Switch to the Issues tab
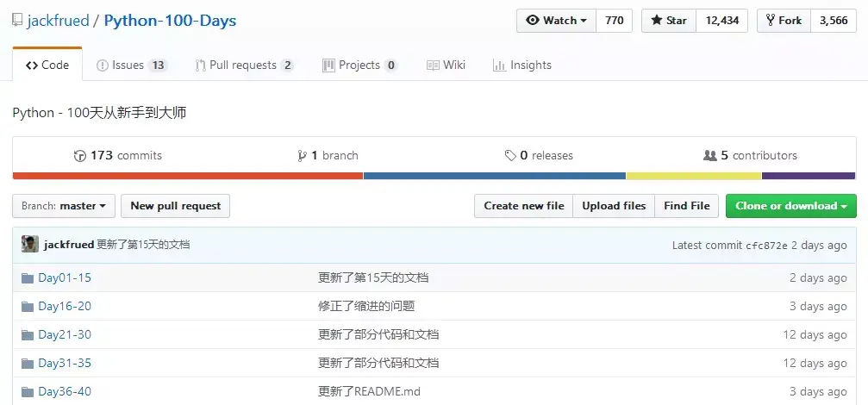The width and height of the screenshot is (868, 405). [x=132, y=65]
